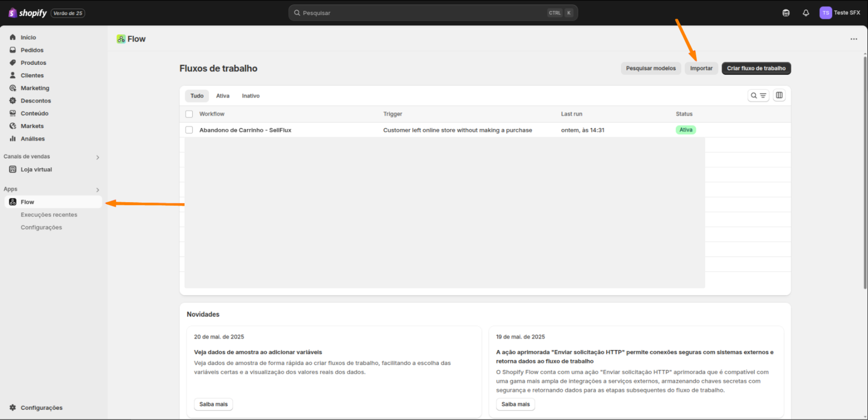Click Criar fluxo de trabalho button
This screenshot has width=868, height=420.
click(x=756, y=68)
